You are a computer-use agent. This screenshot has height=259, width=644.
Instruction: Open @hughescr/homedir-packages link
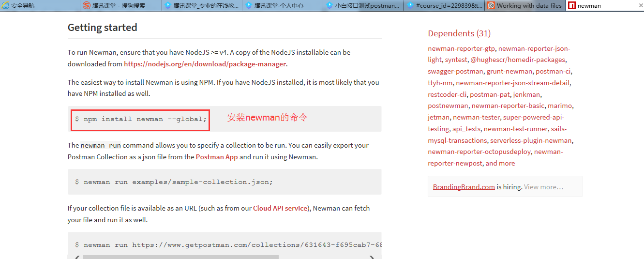coord(518,60)
